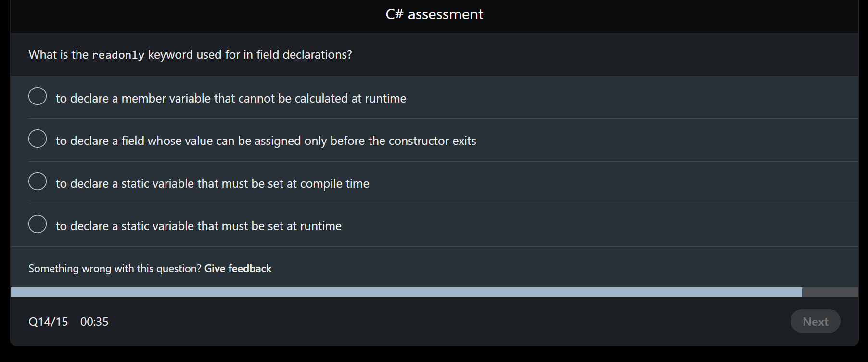Pick the 'set at compile time' answer

pos(37,181)
